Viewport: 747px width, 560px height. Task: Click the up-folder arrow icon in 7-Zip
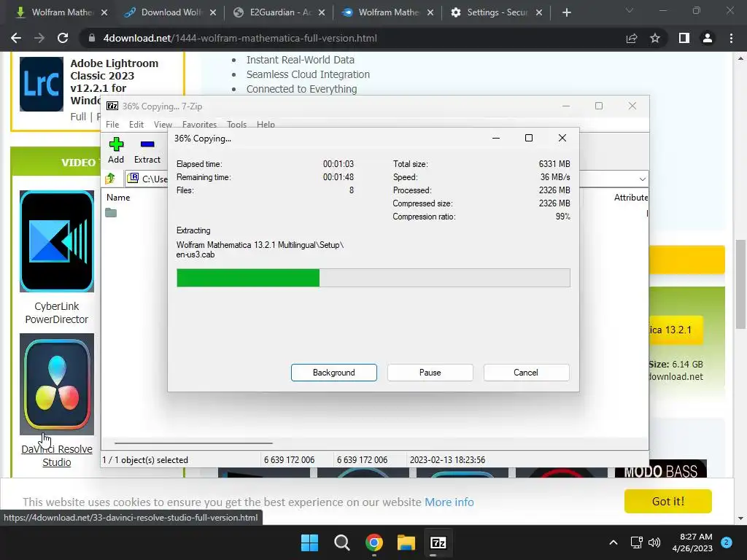[111, 179]
